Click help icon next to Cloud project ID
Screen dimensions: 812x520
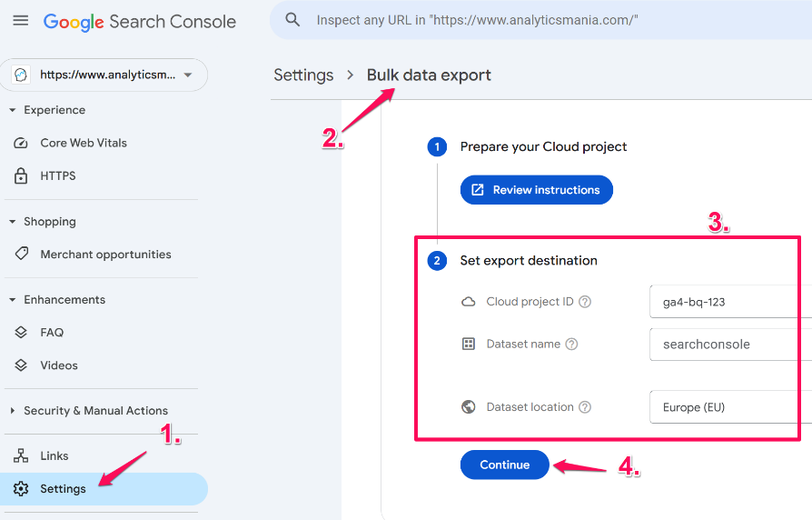click(x=585, y=302)
